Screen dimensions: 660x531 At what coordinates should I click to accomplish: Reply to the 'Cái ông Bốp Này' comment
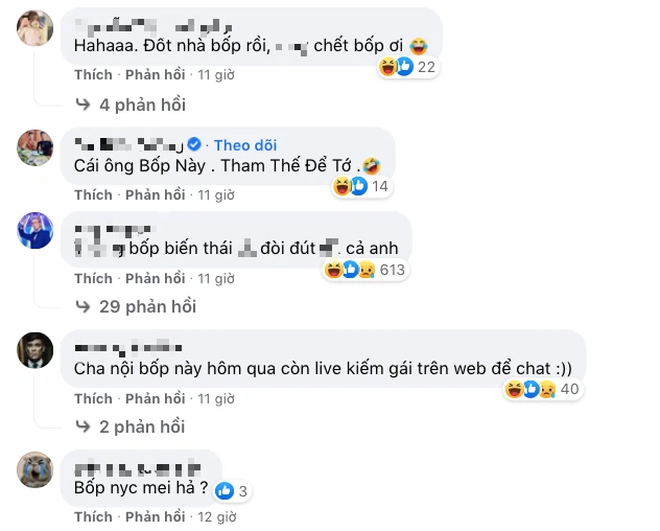click(x=155, y=195)
